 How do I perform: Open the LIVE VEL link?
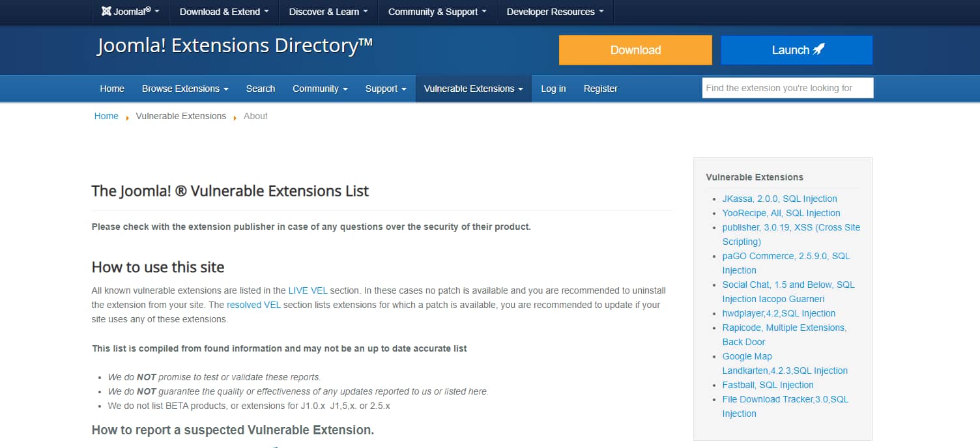pyautogui.click(x=308, y=290)
